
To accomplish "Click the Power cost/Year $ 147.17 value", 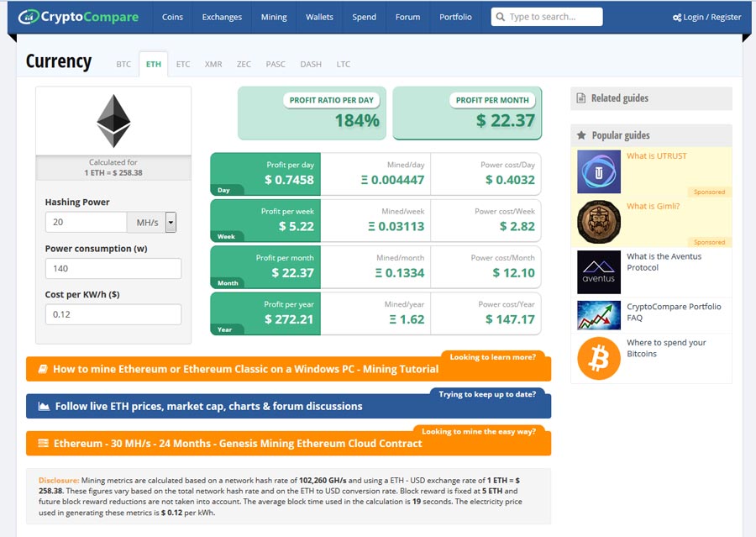I will [510, 319].
